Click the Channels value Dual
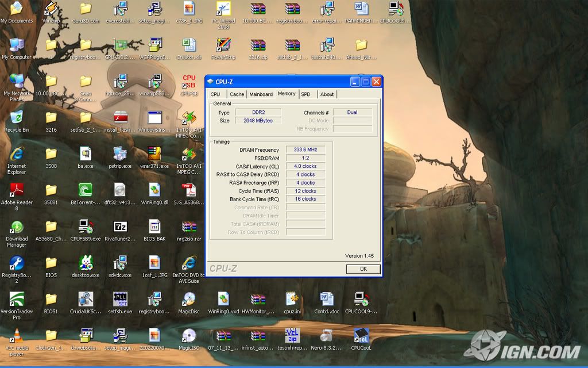This screenshot has width=588, height=368. pos(352,112)
